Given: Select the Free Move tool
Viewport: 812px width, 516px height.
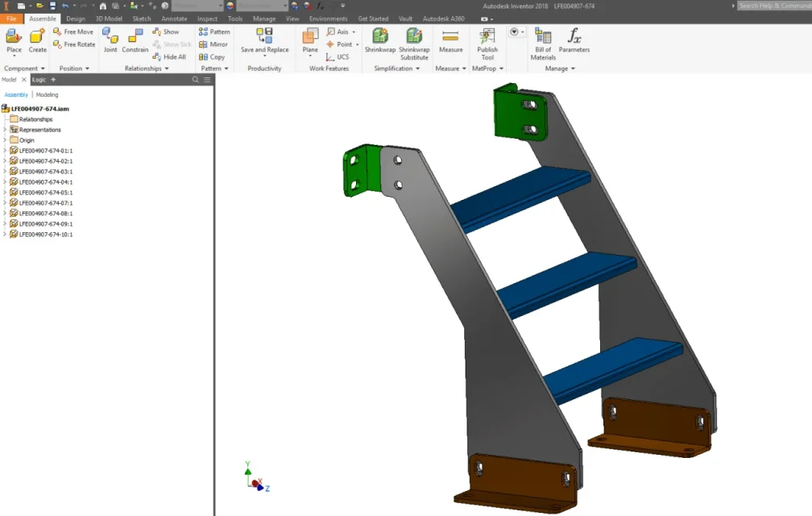Looking at the screenshot, I should tap(73, 31).
